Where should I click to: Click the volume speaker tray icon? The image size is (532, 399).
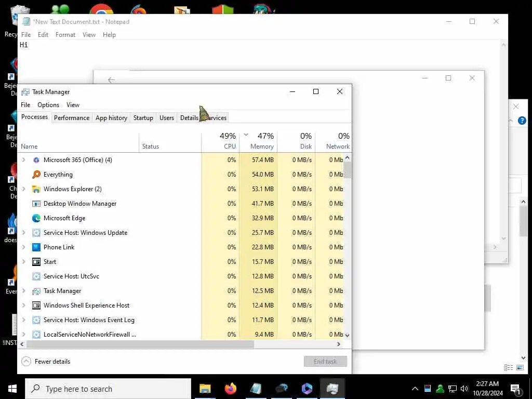pos(464,389)
